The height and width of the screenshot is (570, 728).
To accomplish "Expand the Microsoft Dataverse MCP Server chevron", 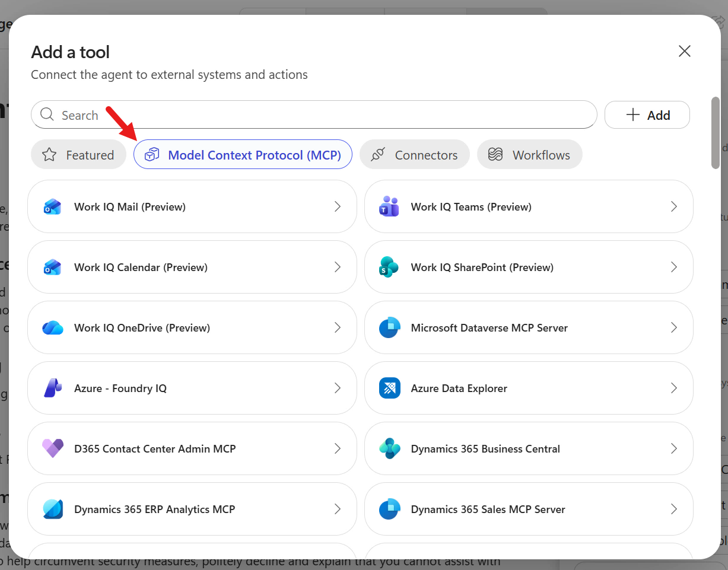I will pyautogui.click(x=673, y=327).
